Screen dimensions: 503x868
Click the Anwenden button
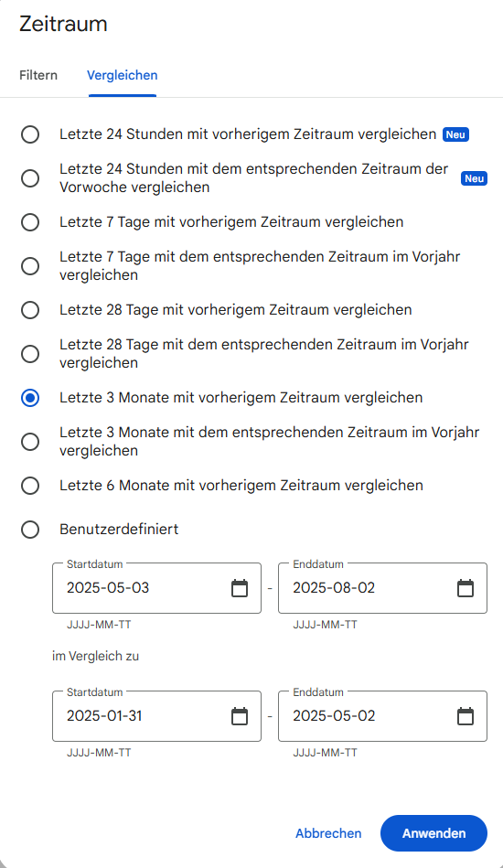tap(433, 833)
